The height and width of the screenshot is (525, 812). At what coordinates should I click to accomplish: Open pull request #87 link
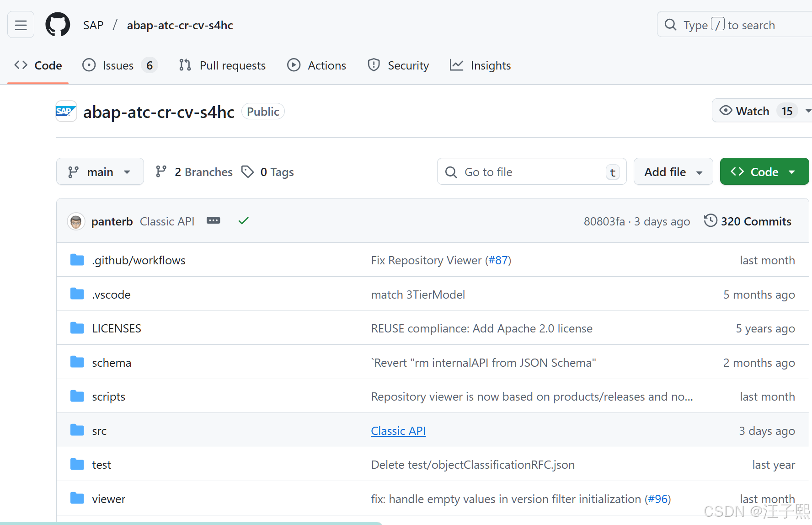point(498,260)
